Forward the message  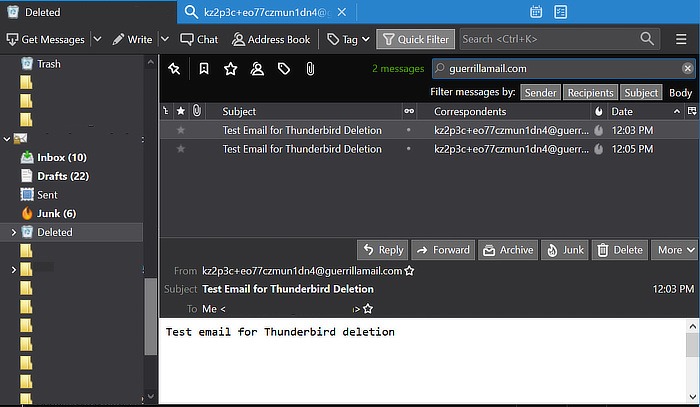443,250
